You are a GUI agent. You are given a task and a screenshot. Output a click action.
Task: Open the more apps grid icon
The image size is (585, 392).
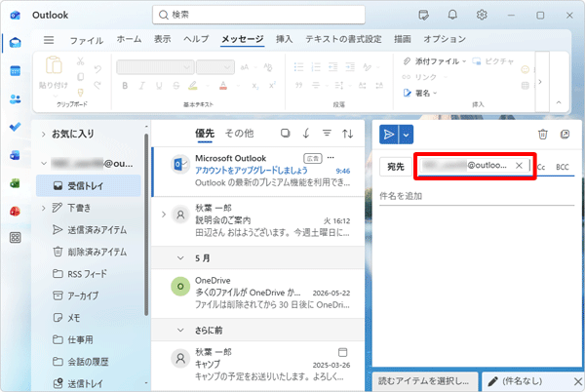pos(15,238)
